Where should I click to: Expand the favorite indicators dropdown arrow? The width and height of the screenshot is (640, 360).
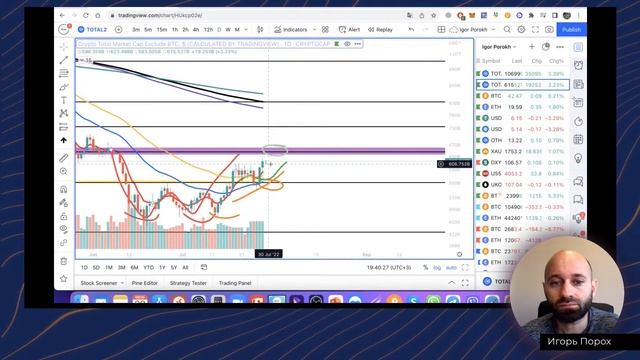click(314, 29)
